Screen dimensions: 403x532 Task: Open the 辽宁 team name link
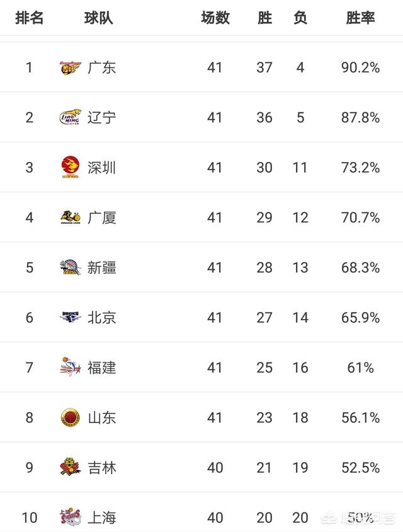[101, 118]
